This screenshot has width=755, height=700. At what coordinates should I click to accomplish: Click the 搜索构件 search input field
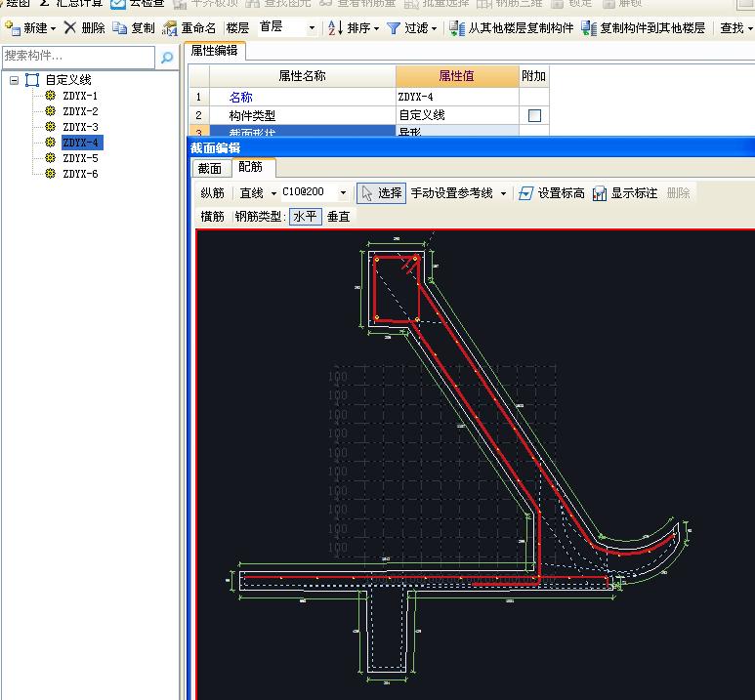pyautogui.click(x=78, y=57)
